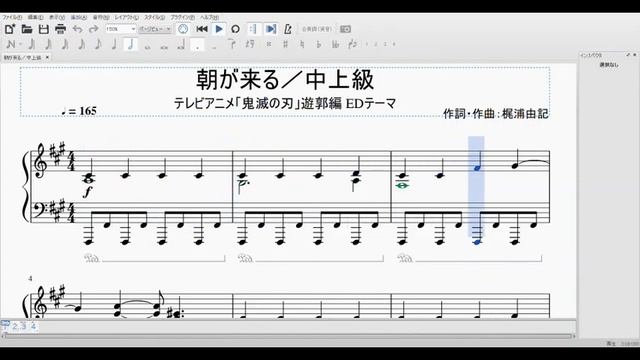Image resolution: width=640 pixels, height=360 pixels.
Task: Select the whole note duration
Action: pos(147,46)
